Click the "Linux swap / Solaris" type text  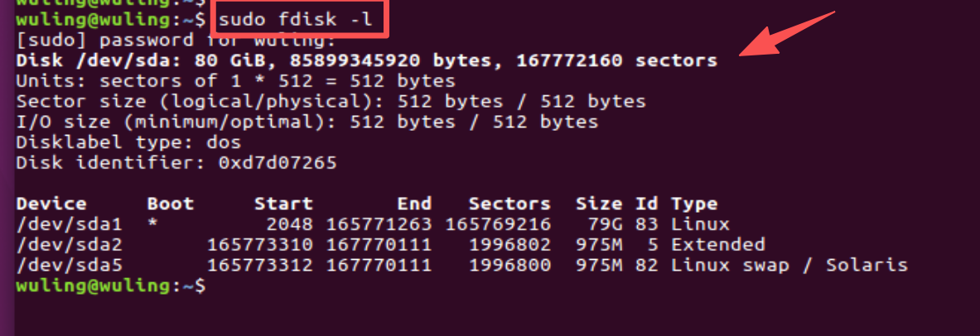click(x=789, y=266)
